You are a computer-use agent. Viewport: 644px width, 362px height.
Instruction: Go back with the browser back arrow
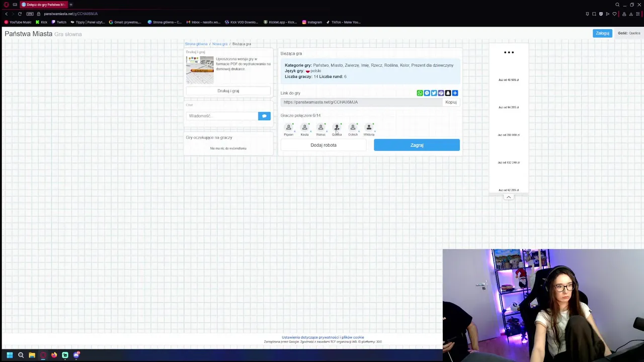tap(6, 14)
